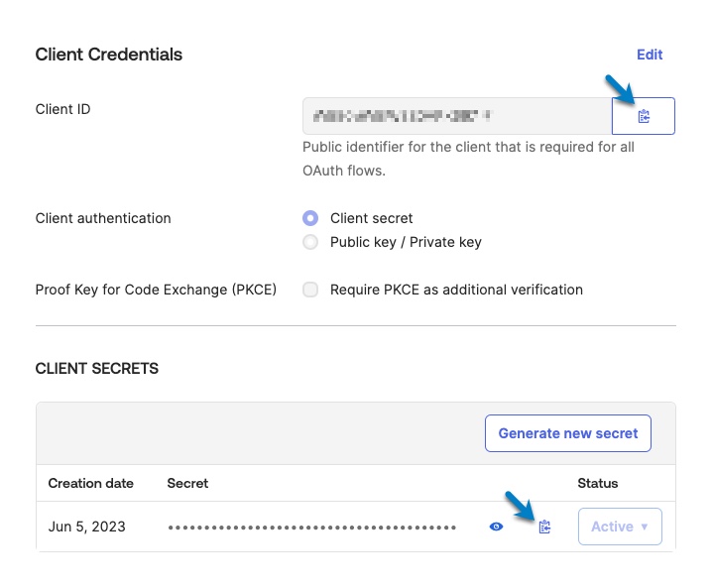Click the Secret column header
Screen dimensions: 712x588
click(187, 483)
